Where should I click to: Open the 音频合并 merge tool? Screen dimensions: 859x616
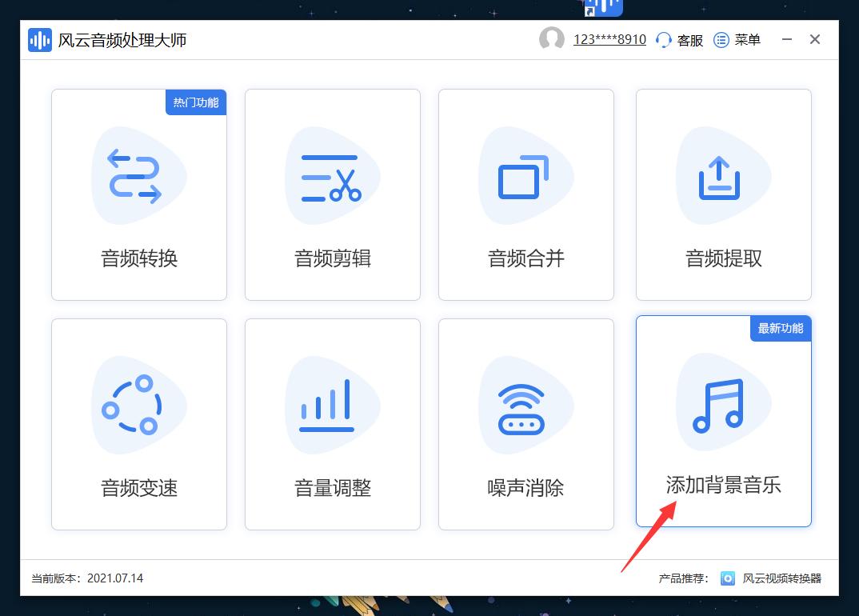click(x=525, y=194)
